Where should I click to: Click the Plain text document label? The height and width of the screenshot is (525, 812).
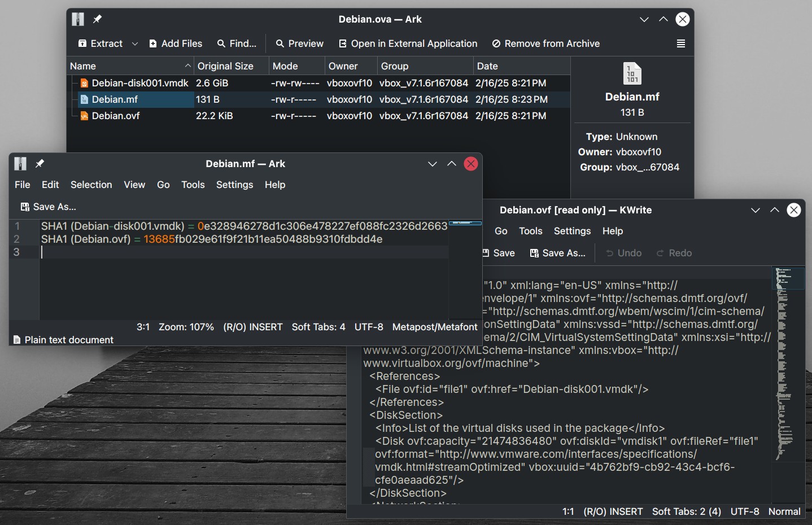click(69, 340)
